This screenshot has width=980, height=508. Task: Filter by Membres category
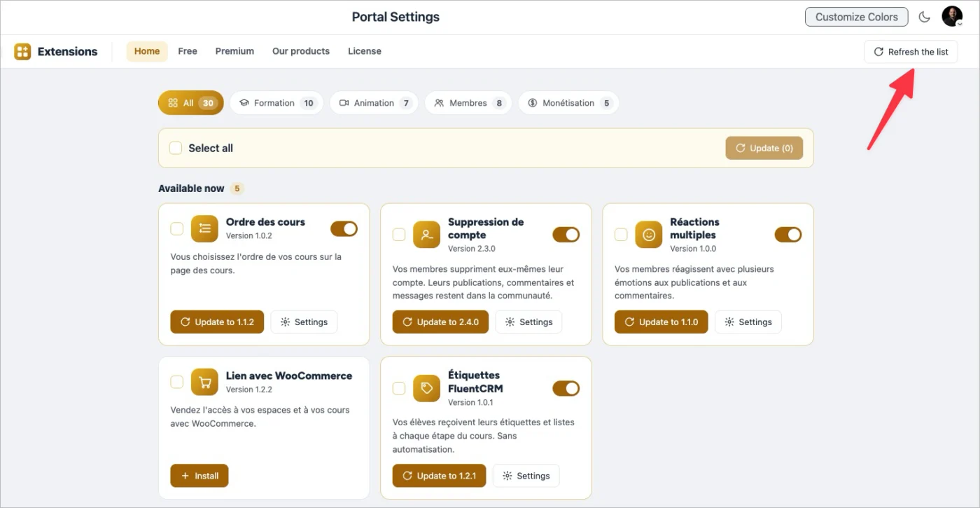pos(468,103)
